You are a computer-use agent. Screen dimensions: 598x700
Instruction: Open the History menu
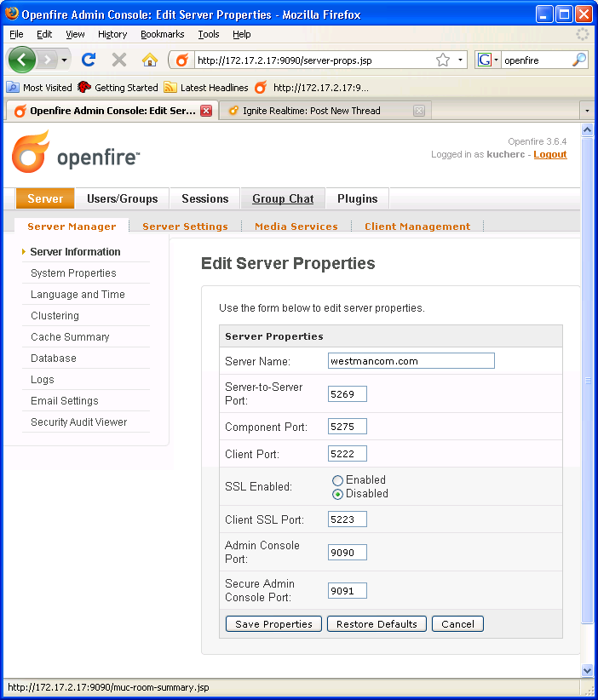(112, 34)
